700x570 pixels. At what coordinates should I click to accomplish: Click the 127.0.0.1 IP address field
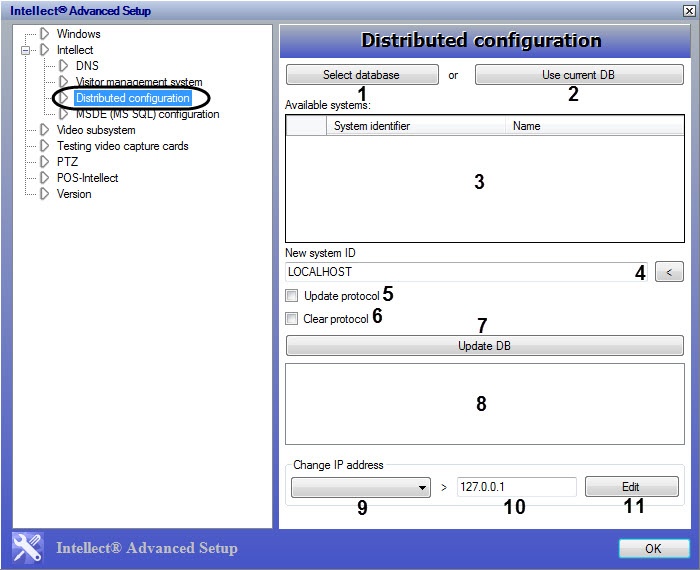pos(517,487)
